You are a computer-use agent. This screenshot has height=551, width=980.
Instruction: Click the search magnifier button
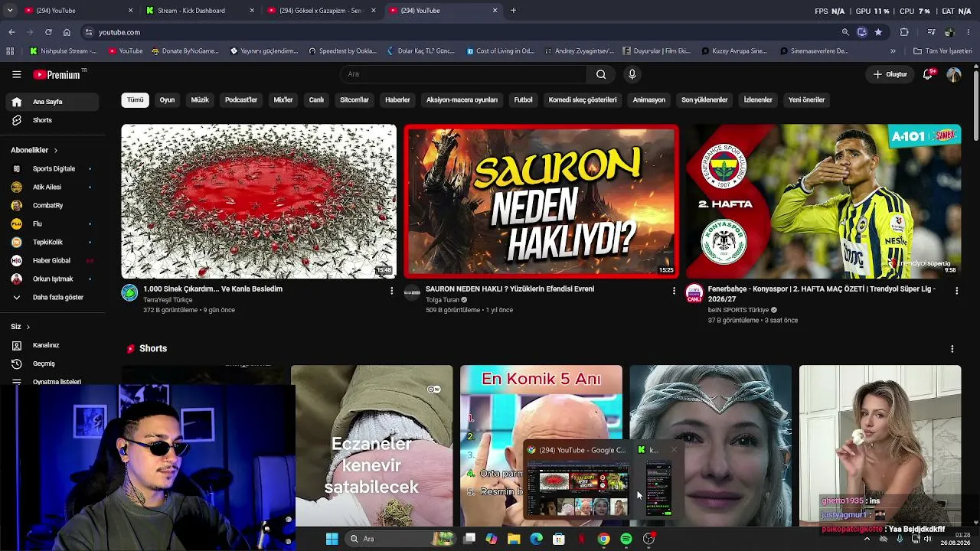click(601, 74)
